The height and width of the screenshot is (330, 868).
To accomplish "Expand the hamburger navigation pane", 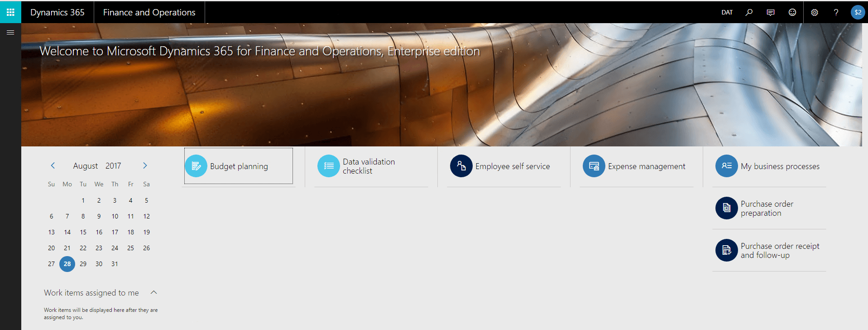I will pos(10,32).
